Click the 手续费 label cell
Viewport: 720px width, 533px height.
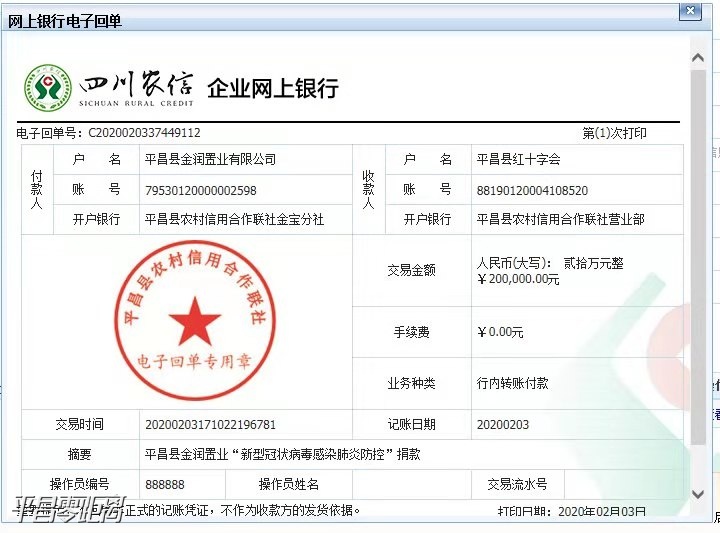411,332
